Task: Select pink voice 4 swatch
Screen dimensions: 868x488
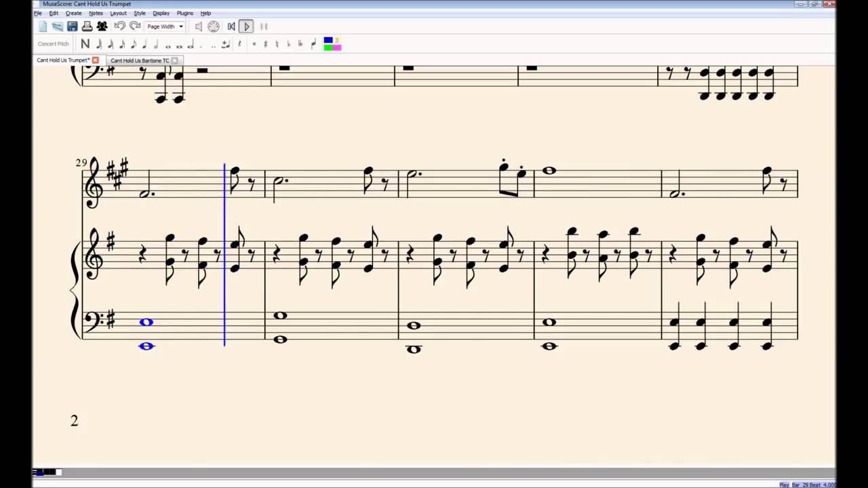Action: (x=337, y=47)
